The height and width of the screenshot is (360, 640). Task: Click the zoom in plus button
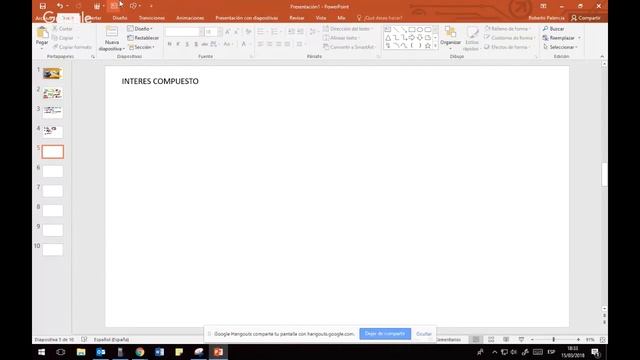point(578,340)
